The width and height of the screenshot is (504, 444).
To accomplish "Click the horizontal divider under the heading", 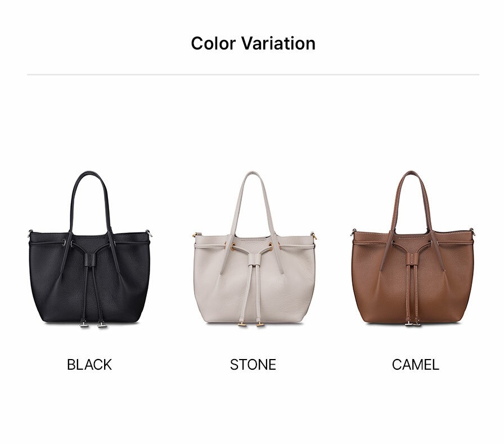I will pyautogui.click(x=253, y=75).
